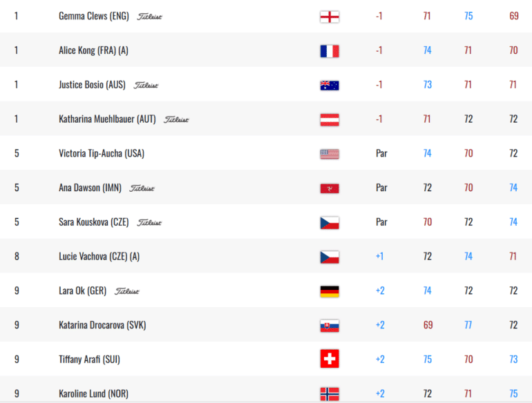Select Lucie Vachova (CZE) row name
Viewport: 532px width, 403px height.
(x=99, y=257)
